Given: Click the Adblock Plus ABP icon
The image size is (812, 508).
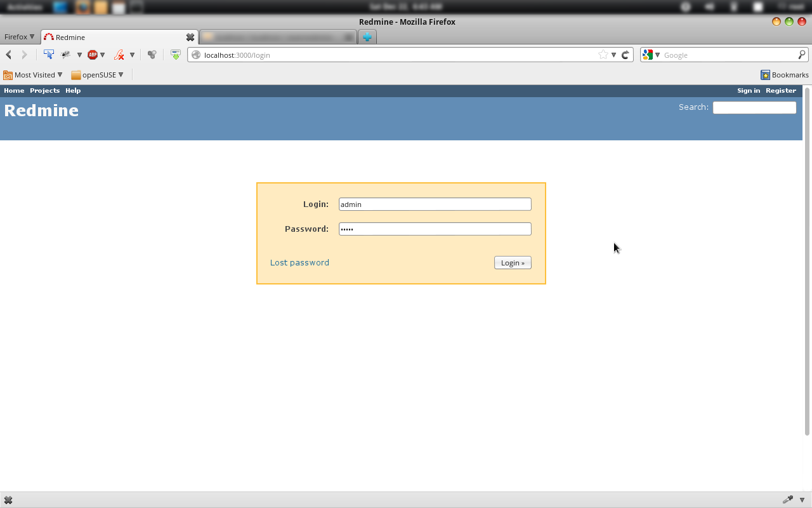Looking at the screenshot, I should (93, 55).
